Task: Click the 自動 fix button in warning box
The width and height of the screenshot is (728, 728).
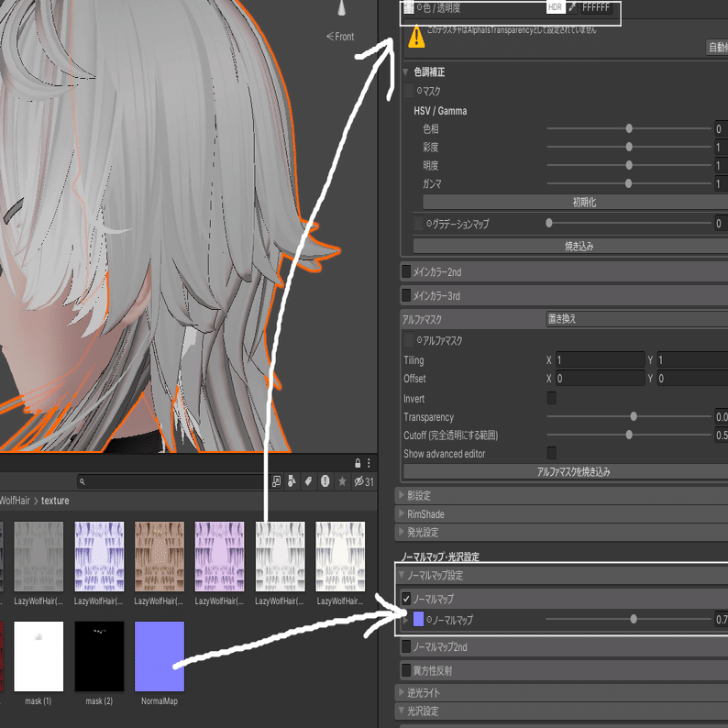Action: pyautogui.click(x=717, y=47)
